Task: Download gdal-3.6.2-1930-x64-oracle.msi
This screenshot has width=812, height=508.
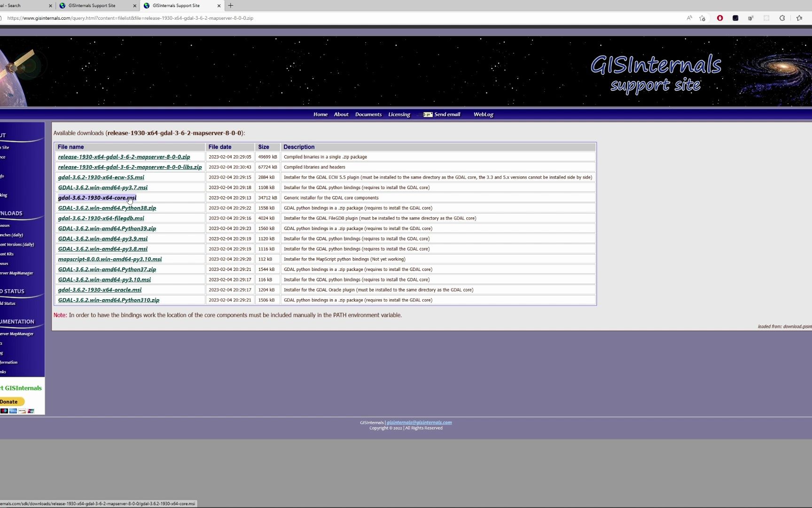Action: click(x=100, y=290)
